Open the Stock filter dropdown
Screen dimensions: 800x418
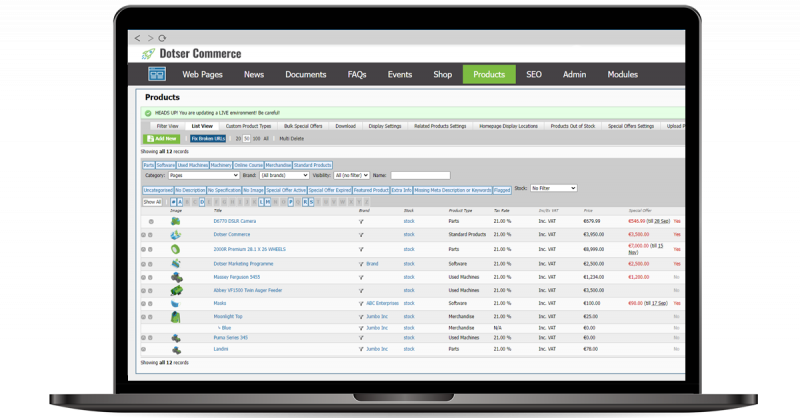point(554,188)
